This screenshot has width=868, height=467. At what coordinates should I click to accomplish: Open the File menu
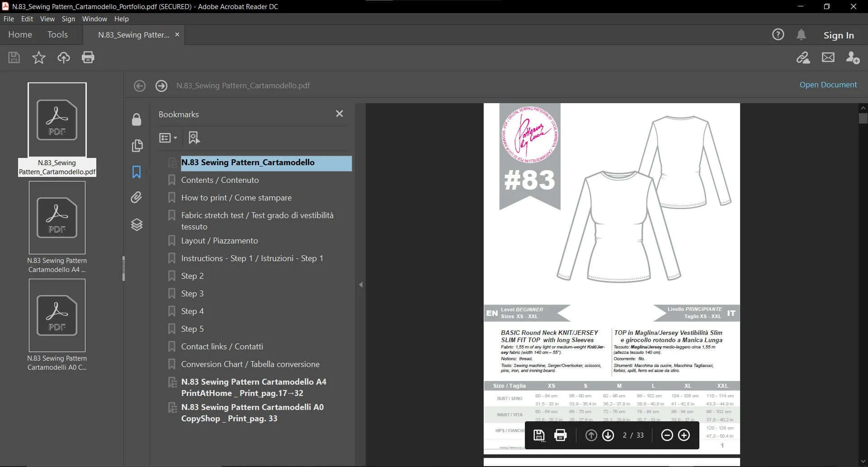(9, 19)
